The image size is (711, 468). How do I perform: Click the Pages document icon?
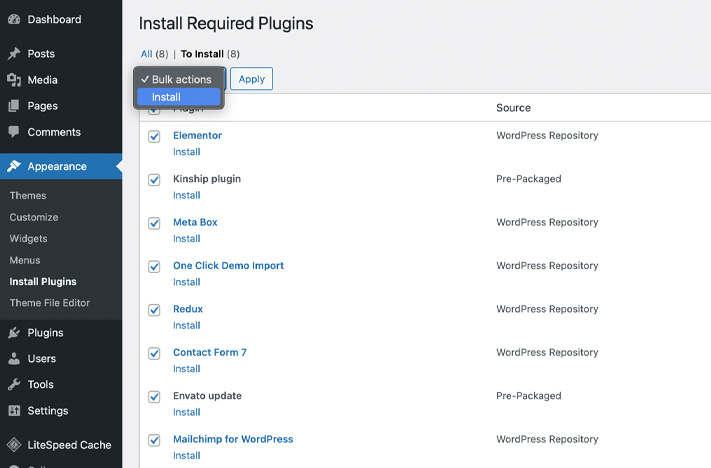(x=14, y=106)
